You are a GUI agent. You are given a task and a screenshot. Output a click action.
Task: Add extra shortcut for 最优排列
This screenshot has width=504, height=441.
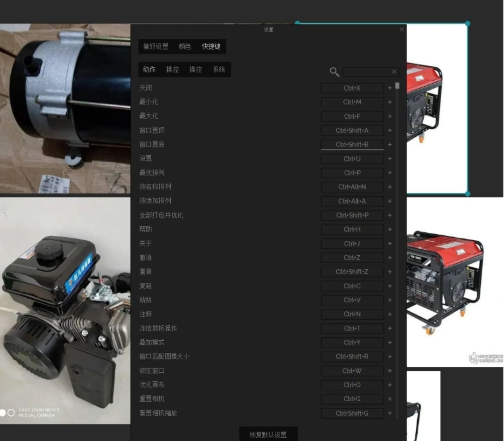pyautogui.click(x=389, y=173)
